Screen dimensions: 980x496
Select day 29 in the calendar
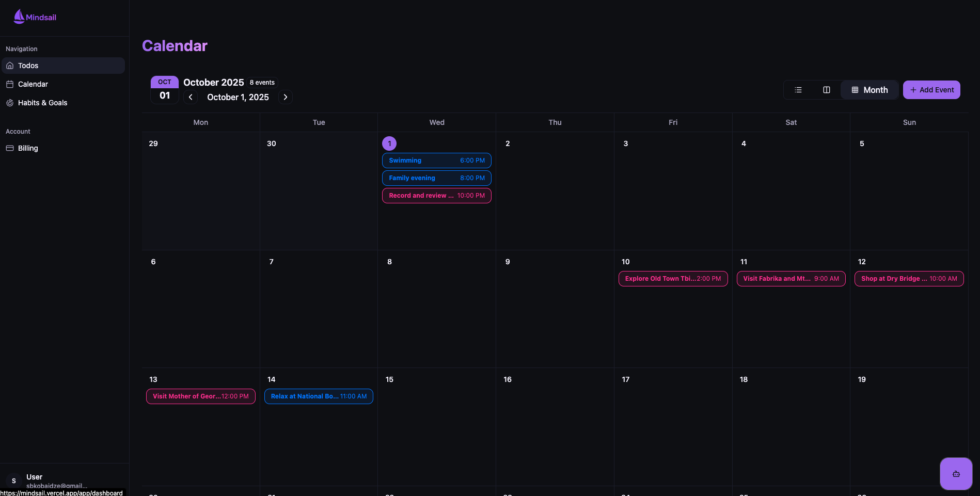pyautogui.click(x=153, y=143)
